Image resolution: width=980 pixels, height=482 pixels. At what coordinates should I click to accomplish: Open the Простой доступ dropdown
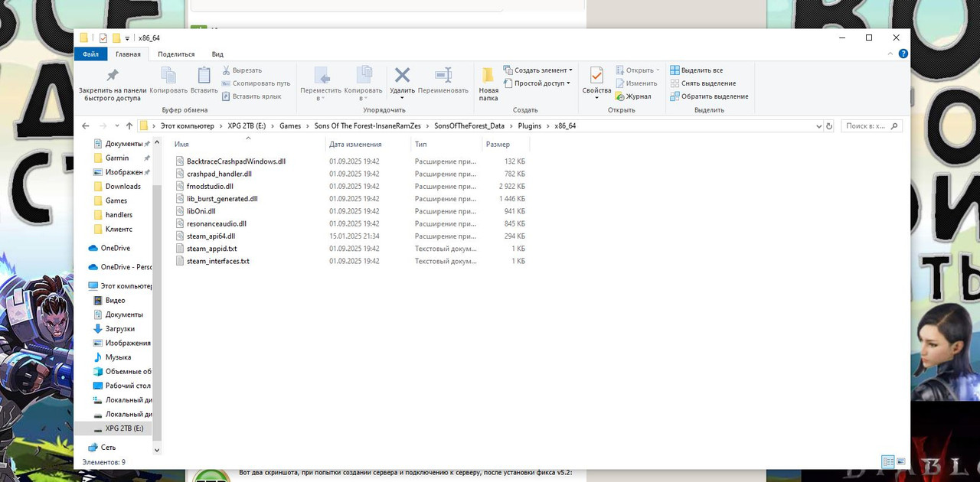536,83
